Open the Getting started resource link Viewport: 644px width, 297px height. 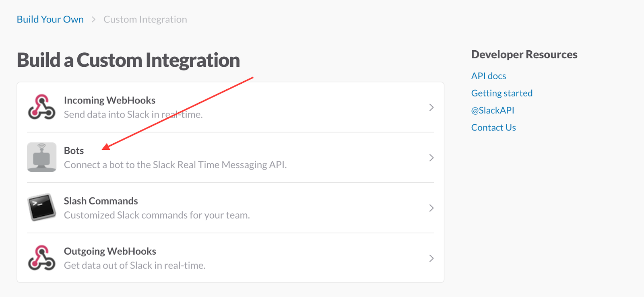502,93
